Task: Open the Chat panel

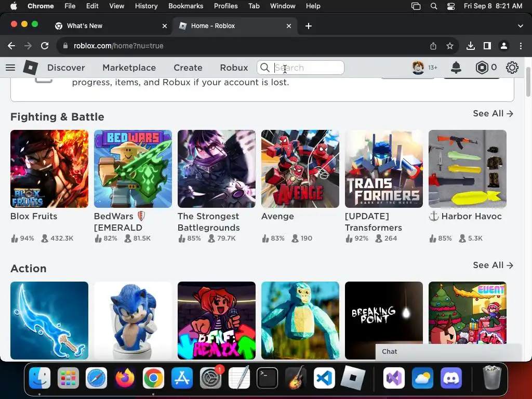Action: click(448, 352)
